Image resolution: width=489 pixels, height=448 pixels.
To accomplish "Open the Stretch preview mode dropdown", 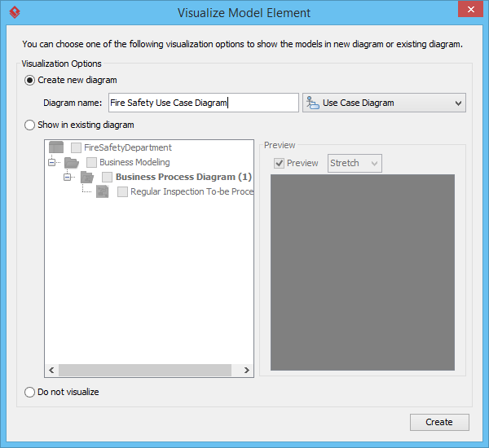I will 355,163.
